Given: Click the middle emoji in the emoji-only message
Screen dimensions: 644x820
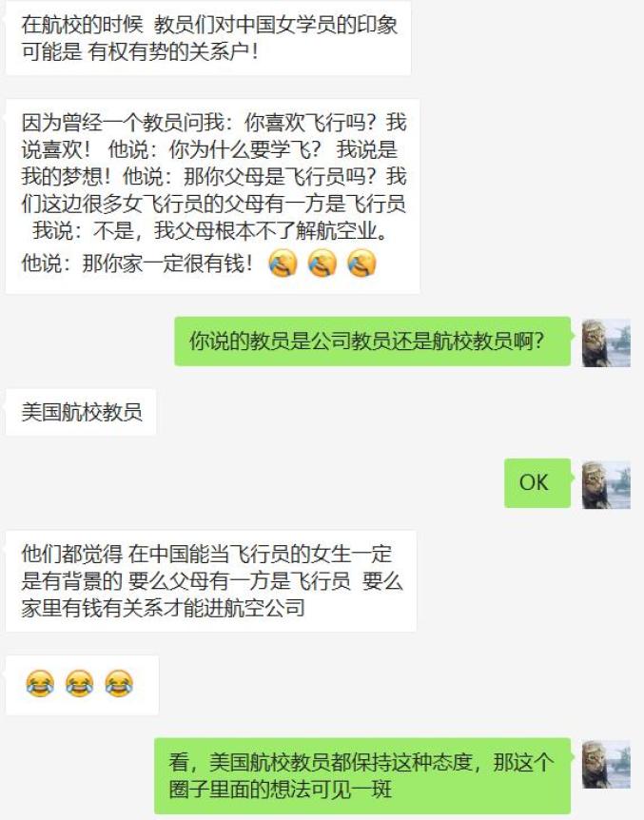Looking at the screenshot, I should (80, 684).
